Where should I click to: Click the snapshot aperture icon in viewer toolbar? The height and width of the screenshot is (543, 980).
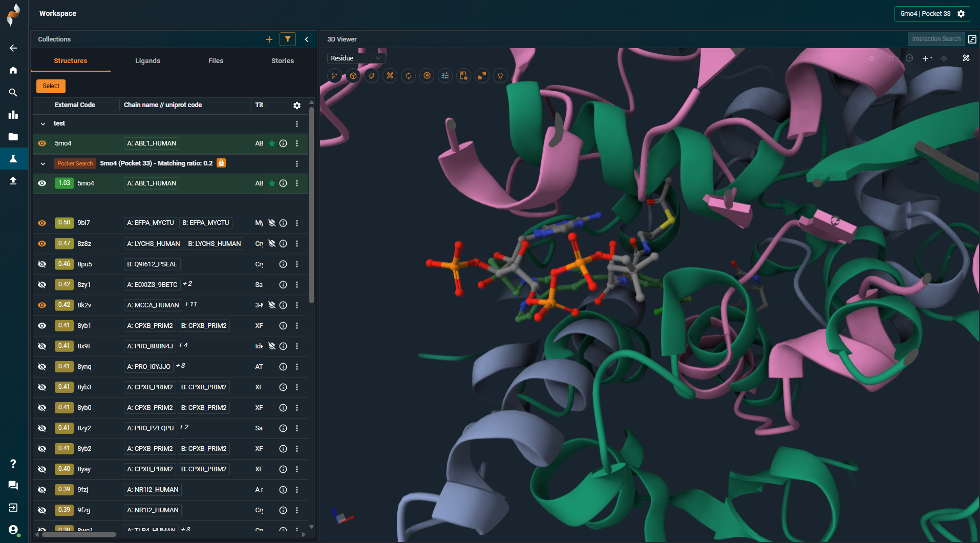point(427,76)
